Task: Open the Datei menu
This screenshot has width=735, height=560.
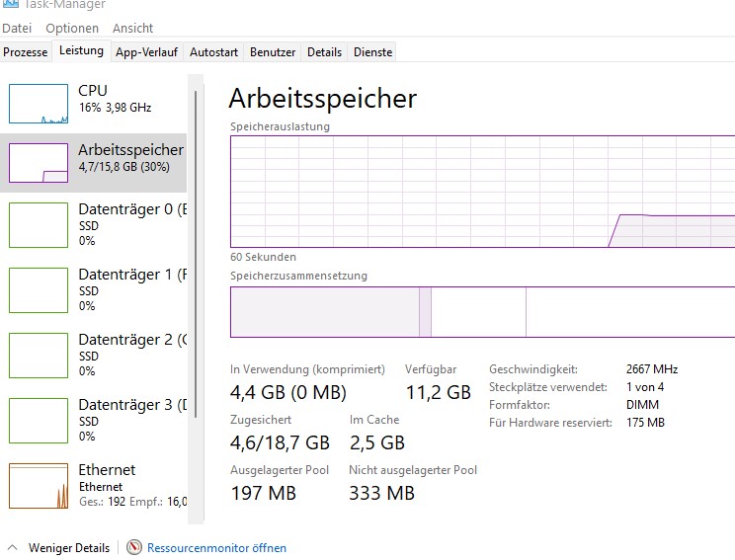Action: pyautogui.click(x=17, y=29)
